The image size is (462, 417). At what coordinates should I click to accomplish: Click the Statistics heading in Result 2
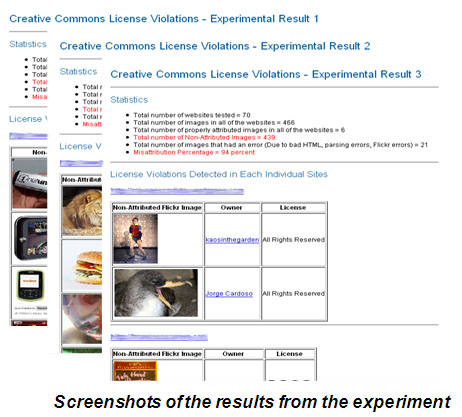(x=78, y=72)
